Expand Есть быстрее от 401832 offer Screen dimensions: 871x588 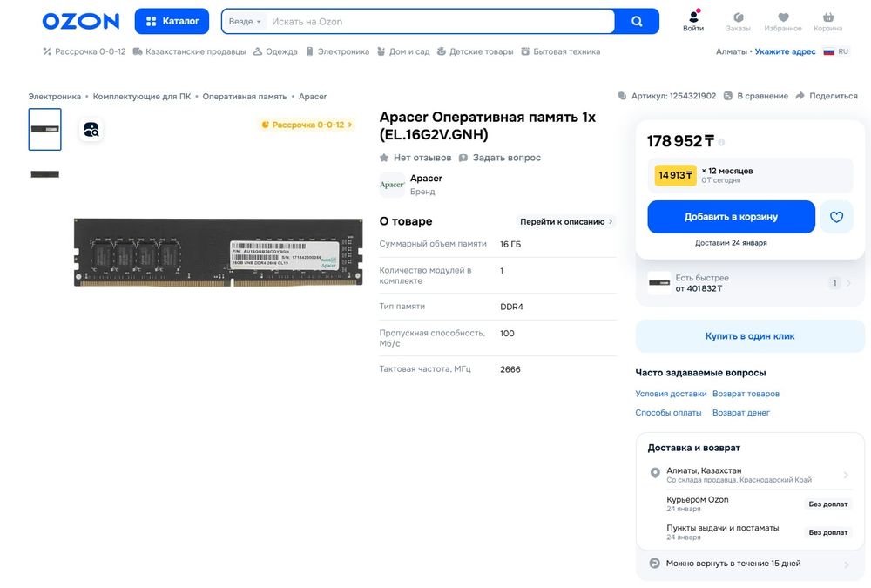tap(750, 283)
